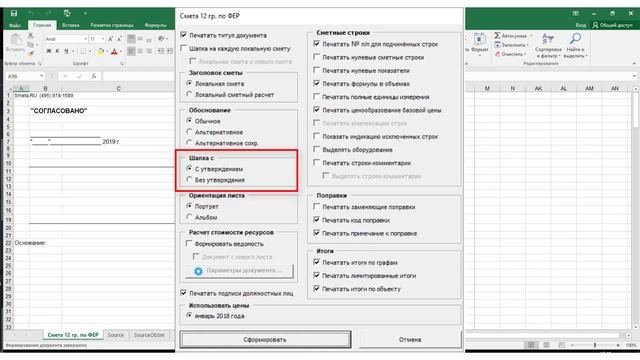
Task: Uncheck Печатать код поправки
Action: tap(317, 220)
